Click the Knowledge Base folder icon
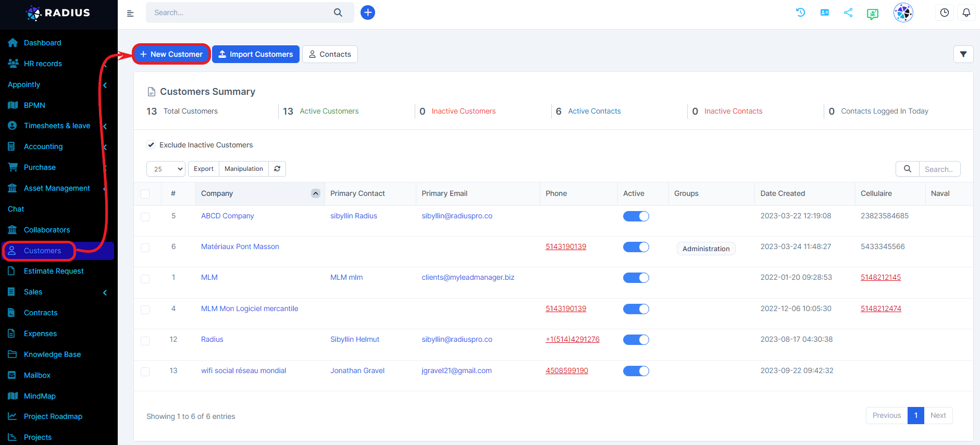Viewport: 980px width, 445px height. [12, 354]
